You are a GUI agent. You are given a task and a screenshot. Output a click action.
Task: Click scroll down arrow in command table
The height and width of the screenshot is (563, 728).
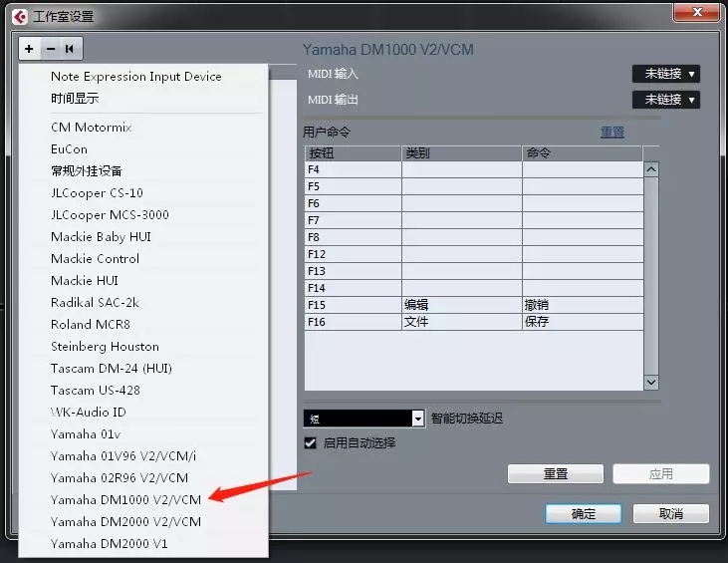pyautogui.click(x=651, y=382)
